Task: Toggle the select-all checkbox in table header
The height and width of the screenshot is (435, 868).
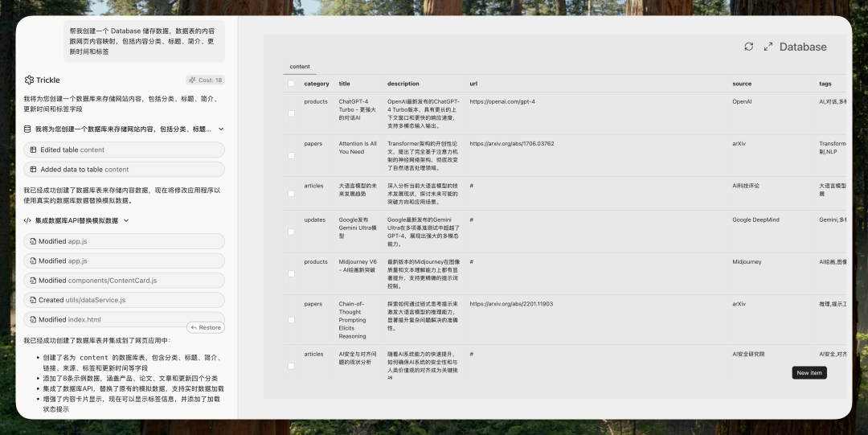Action: 291,84
